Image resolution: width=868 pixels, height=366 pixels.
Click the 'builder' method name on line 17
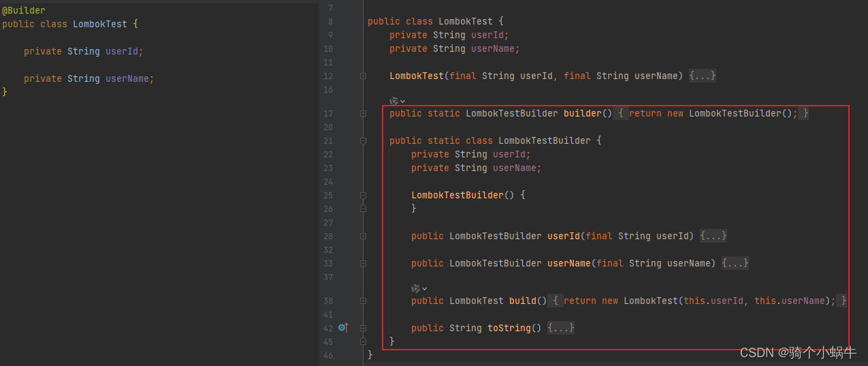[x=583, y=113]
